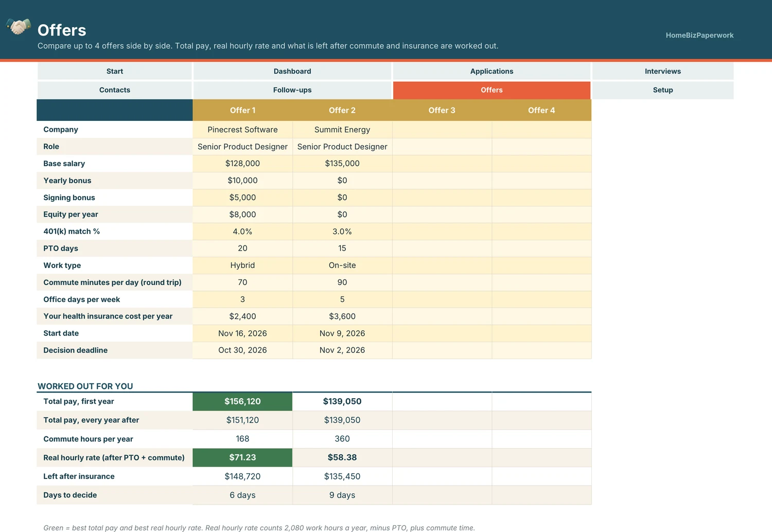Open the Follow-ups tab
772x532 pixels.
(x=292, y=90)
